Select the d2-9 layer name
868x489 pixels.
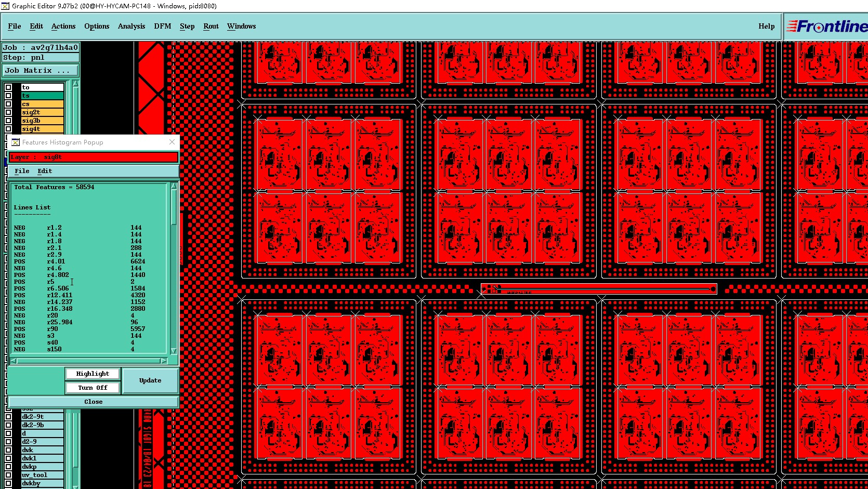[42, 442]
